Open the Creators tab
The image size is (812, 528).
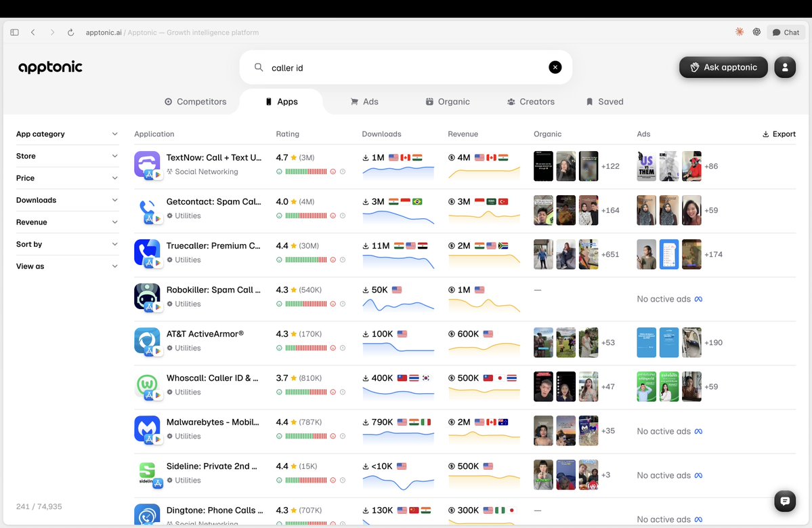[x=531, y=102]
